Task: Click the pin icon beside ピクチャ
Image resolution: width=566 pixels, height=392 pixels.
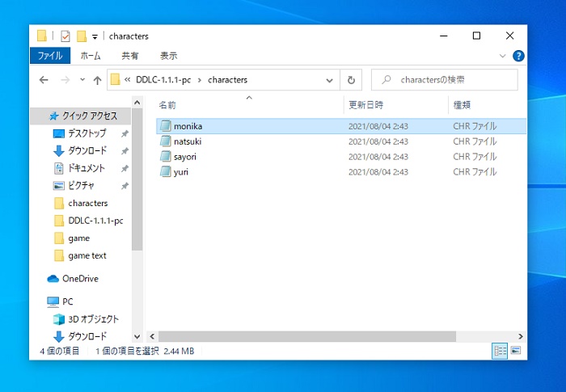Action: click(125, 186)
